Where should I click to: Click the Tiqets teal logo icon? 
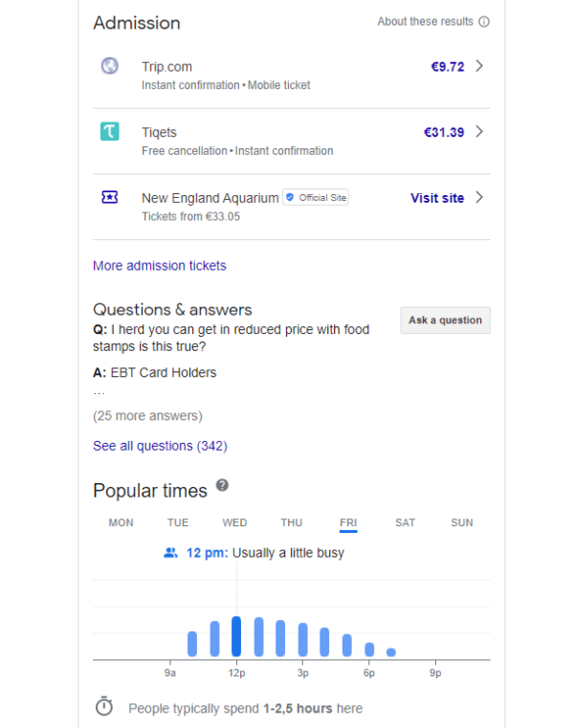(x=109, y=132)
